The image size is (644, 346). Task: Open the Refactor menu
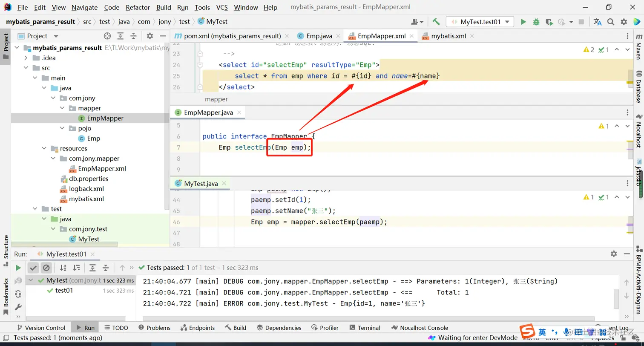pos(138,7)
